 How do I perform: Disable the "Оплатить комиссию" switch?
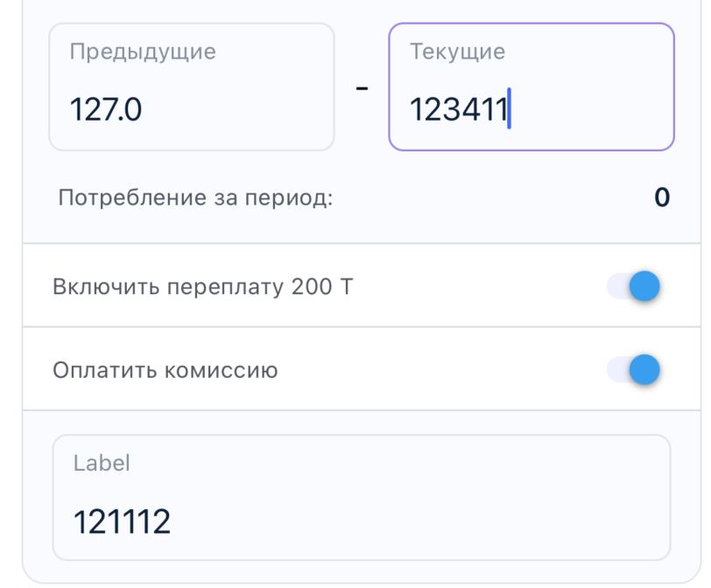pyautogui.click(x=632, y=369)
